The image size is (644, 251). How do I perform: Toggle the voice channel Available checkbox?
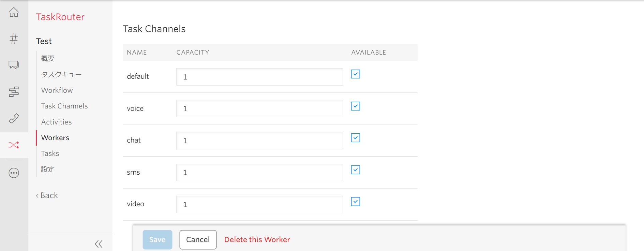coord(356,106)
